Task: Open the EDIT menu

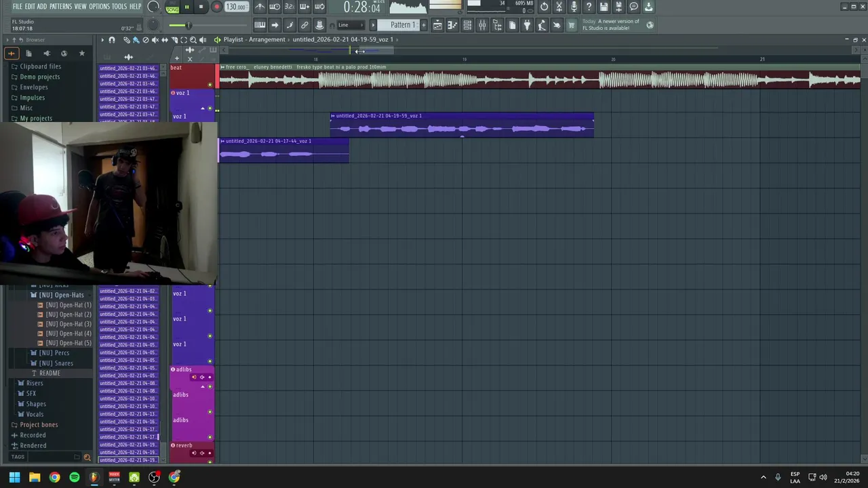Action: (x=30, y=7)
